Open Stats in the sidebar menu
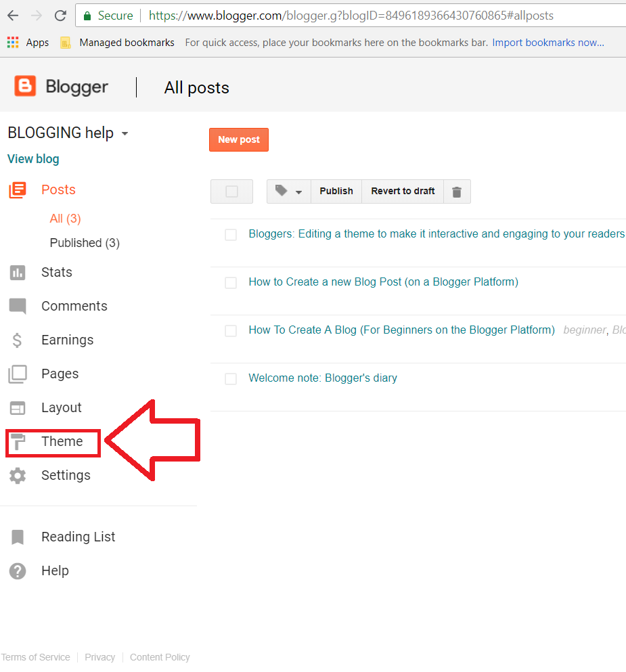This screenshot has height=672, width=626. coord(57,272)
